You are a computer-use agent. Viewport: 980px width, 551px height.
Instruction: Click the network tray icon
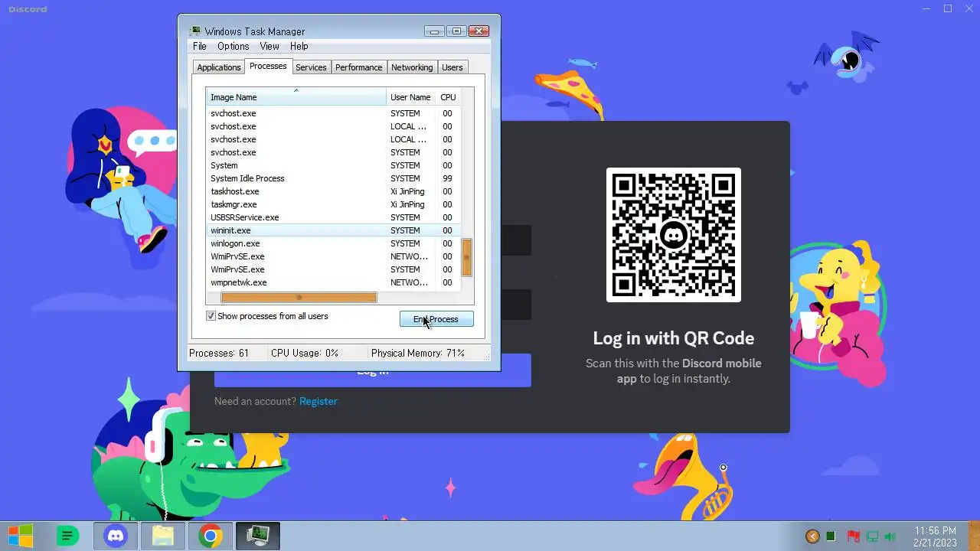point(871,536)
